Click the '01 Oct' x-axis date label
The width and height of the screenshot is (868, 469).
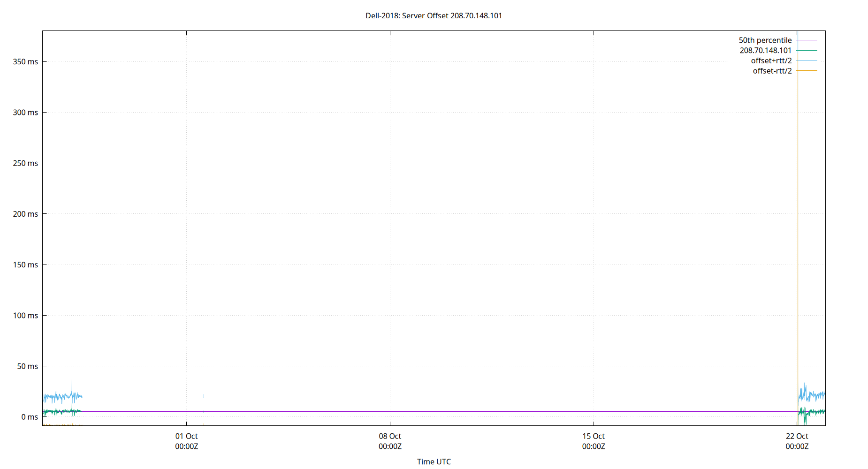(186, 436)
